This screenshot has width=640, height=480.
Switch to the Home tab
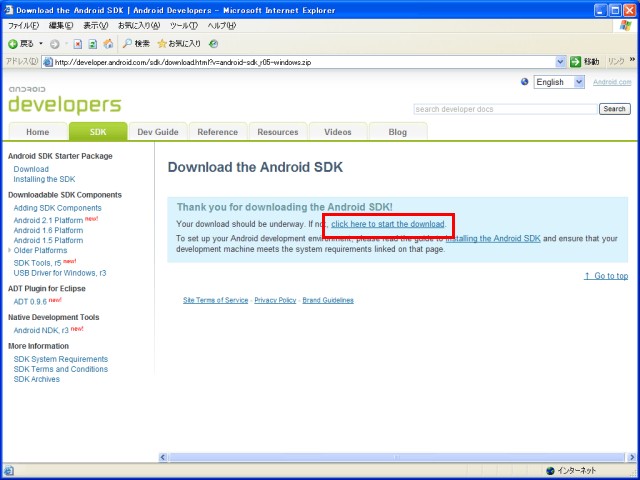(x=38, y=132)
